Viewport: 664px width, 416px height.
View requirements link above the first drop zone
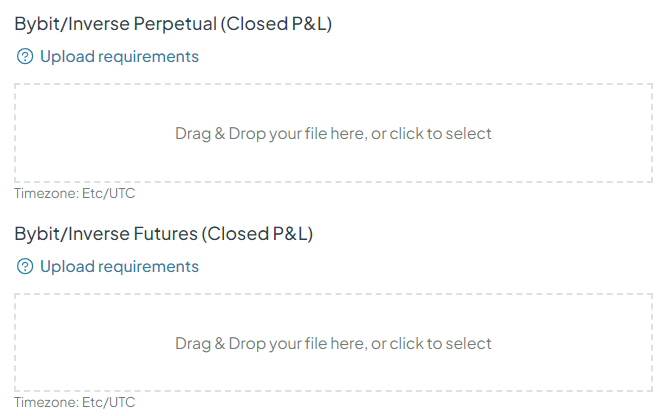click(119, 57)
